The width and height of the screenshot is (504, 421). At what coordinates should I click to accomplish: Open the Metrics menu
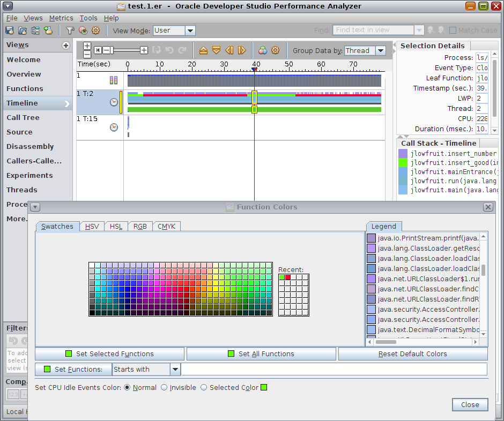61,18
